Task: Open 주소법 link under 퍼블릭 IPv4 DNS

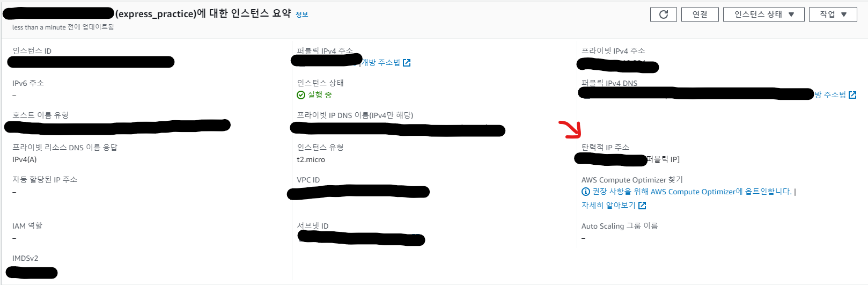Action: [830, 95]
